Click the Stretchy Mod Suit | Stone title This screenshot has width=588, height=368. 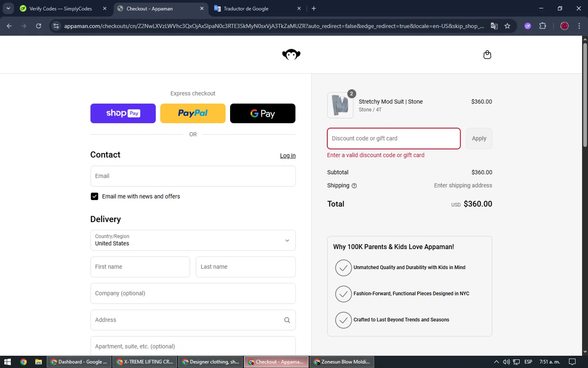tap(390, 102)
